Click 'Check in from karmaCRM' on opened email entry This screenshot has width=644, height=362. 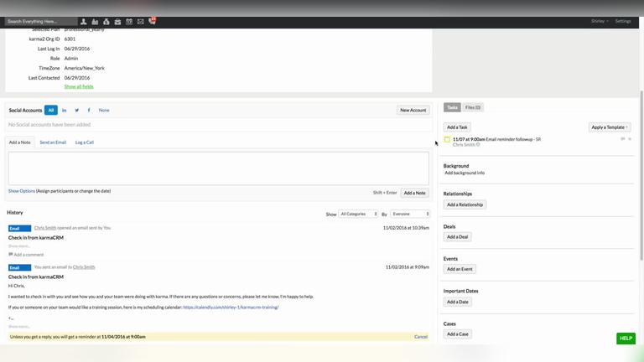(x=36, y=238)
